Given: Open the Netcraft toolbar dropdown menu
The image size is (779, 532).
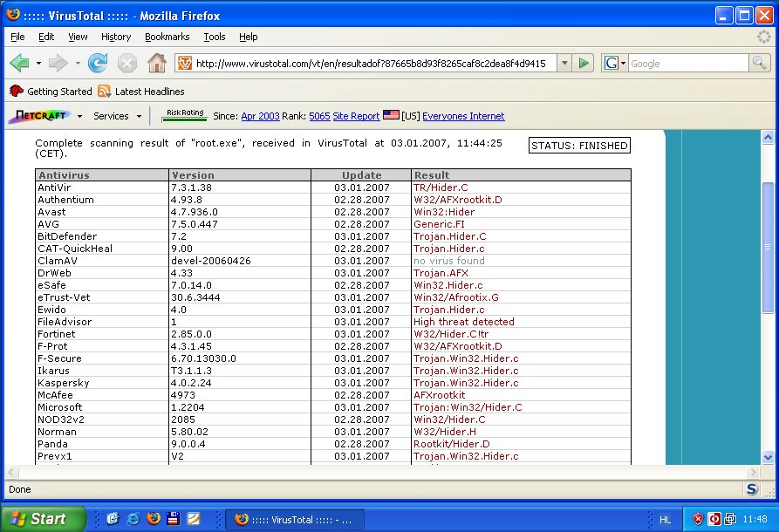Looking at the screenshot, I should pos(79,116).
